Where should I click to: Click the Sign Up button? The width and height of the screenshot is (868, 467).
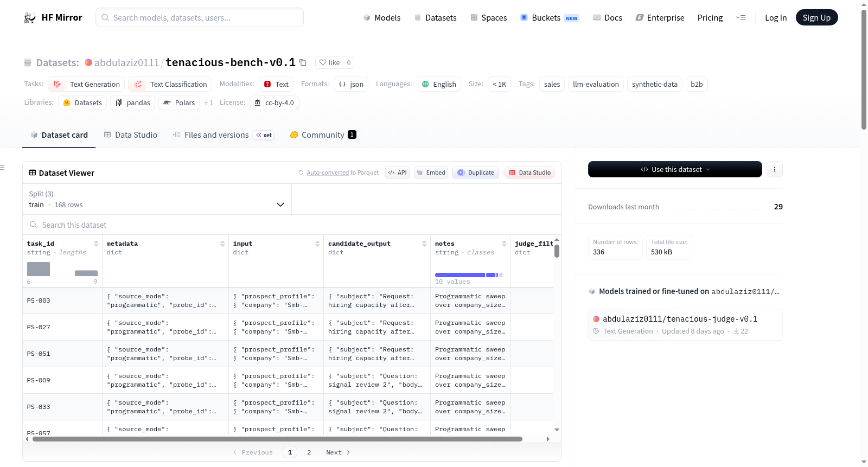(x=816, y=18)
